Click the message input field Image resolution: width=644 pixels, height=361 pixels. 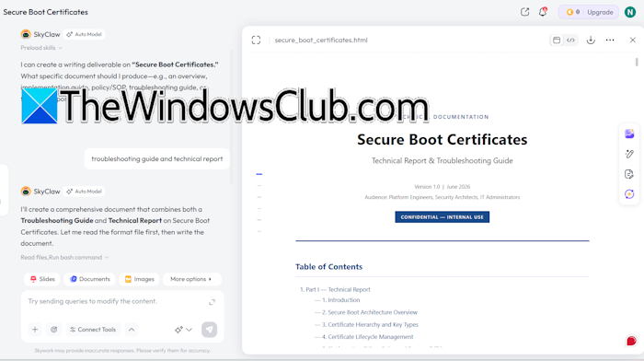coord(117,301)
